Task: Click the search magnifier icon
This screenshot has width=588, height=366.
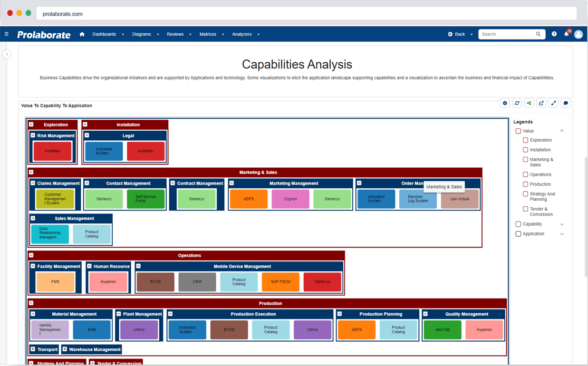Action: [539, 34]
